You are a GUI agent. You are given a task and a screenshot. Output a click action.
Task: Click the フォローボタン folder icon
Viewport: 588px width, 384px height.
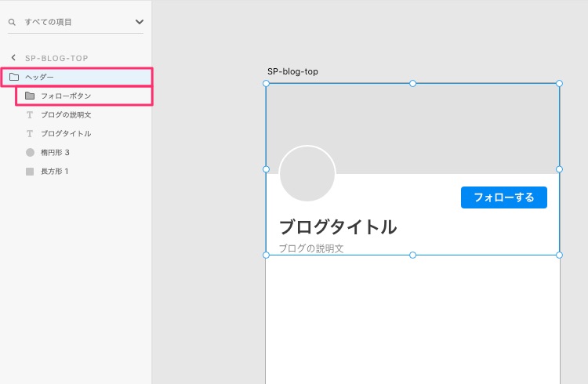tap(30, 96)
